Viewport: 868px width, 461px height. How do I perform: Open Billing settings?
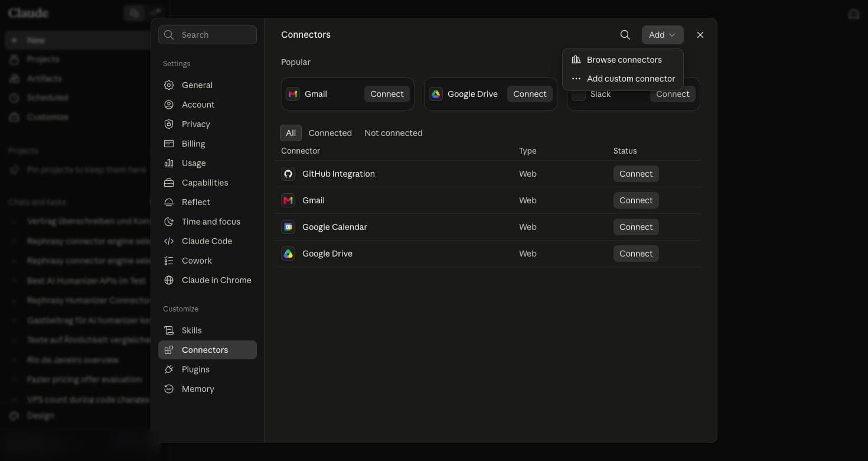(x=207, y=144)
